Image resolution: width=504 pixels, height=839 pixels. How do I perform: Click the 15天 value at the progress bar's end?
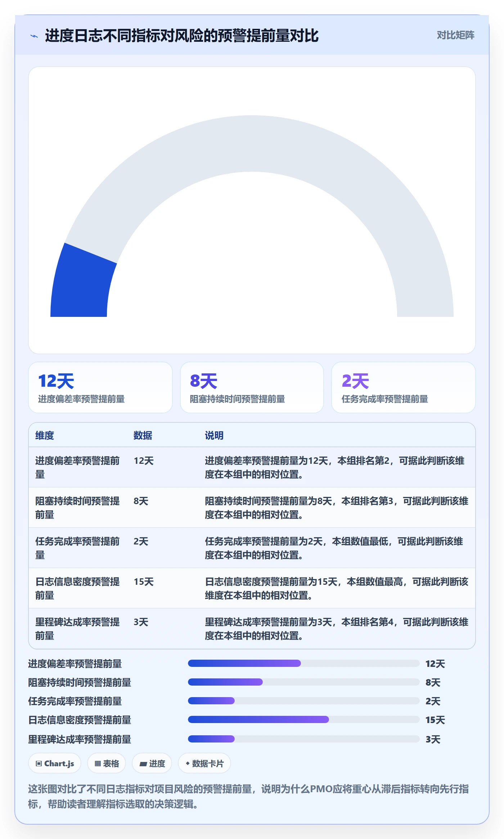point(435,720)
